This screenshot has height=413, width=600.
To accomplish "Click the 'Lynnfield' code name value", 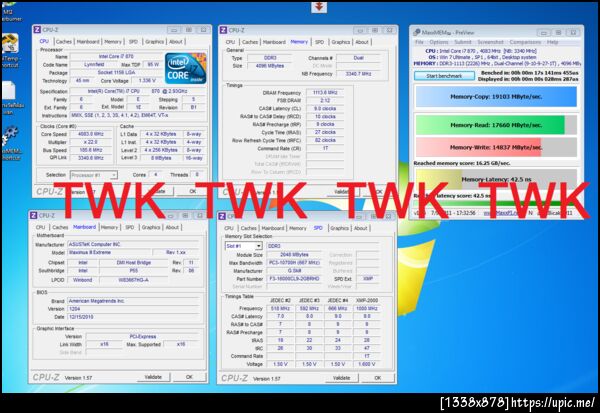I will [x=94, y=64].
